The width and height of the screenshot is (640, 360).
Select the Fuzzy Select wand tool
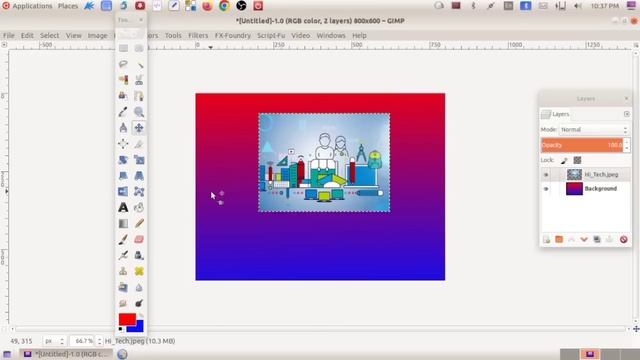tap(139, 64)
